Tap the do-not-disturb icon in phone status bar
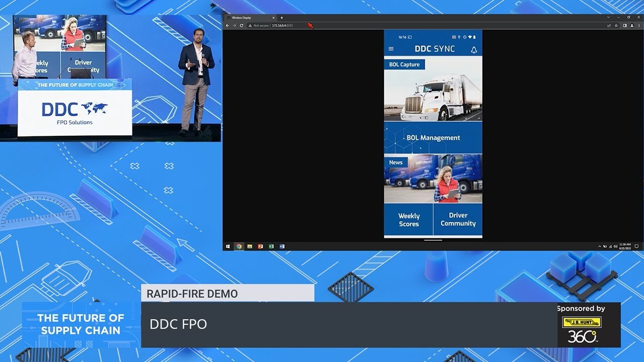Viewport: 644px width, 362px height. point(464,37)
